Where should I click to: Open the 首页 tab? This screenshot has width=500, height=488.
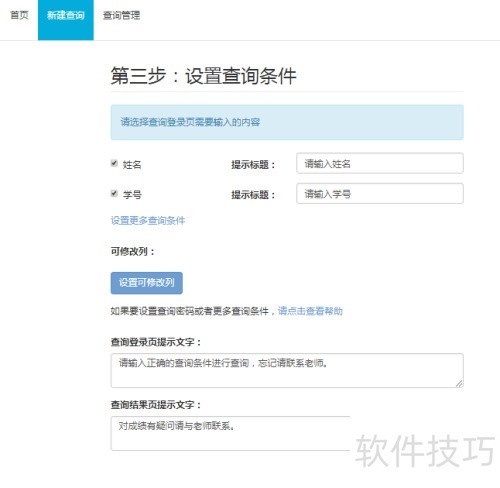(x=19, y=15)
